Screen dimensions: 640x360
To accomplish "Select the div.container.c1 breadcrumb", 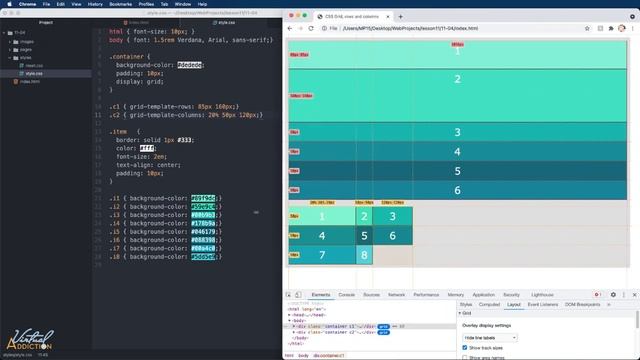I will point(329,356).
